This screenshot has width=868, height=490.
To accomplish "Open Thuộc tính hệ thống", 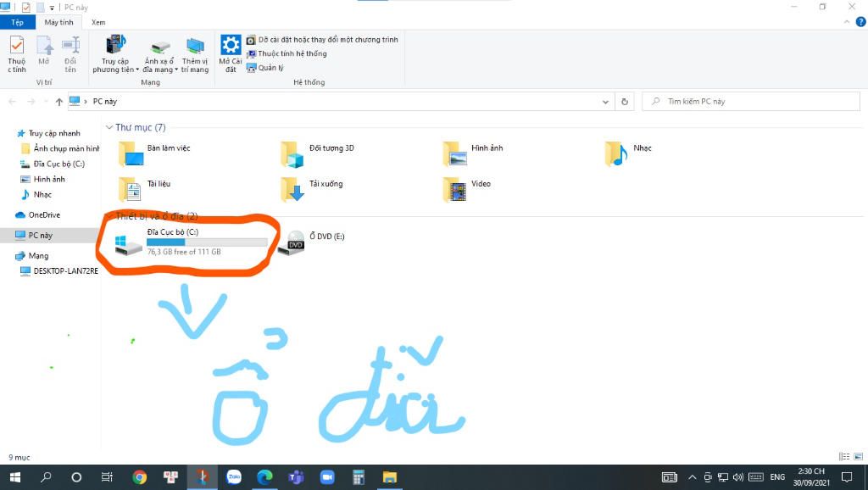I will pos(287,53).
